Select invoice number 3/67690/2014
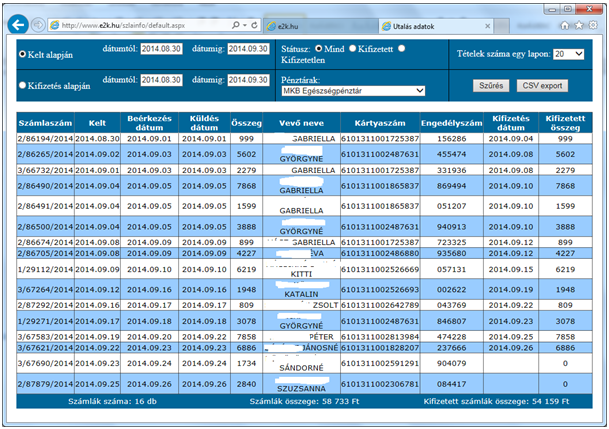 click(45, 363)
